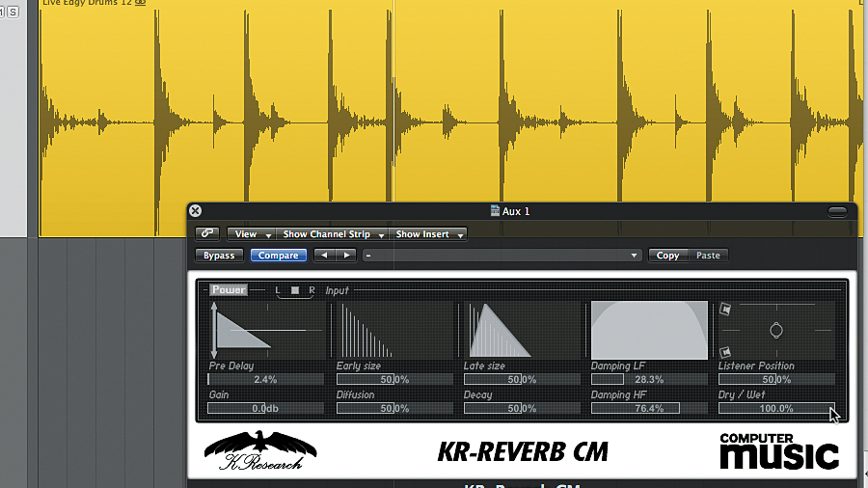The width and height of the screenshot is (868, 488).
Task: Click the Aux 1 window title
Action: (516, 211)
